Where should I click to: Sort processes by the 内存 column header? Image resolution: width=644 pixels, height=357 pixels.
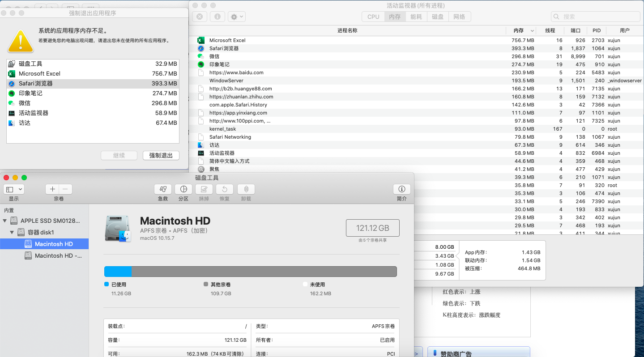(x=519, y=30)
